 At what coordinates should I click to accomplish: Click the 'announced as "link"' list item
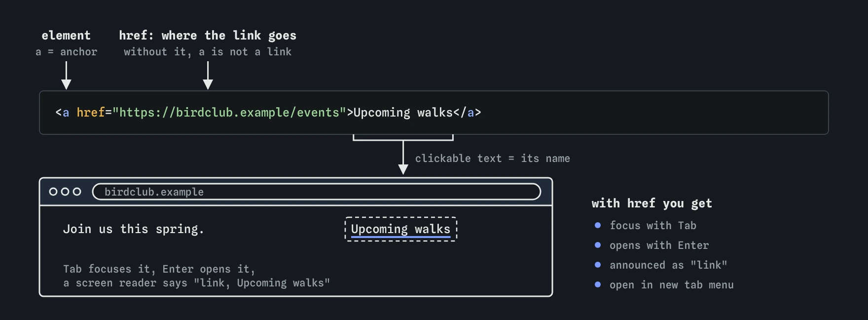(x=668, y=265)
